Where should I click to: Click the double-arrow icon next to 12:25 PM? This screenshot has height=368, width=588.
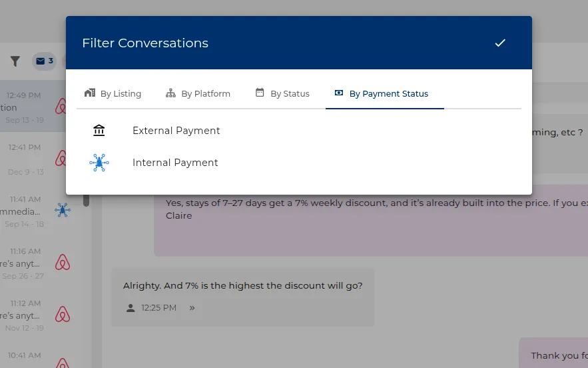click(192, 308)
